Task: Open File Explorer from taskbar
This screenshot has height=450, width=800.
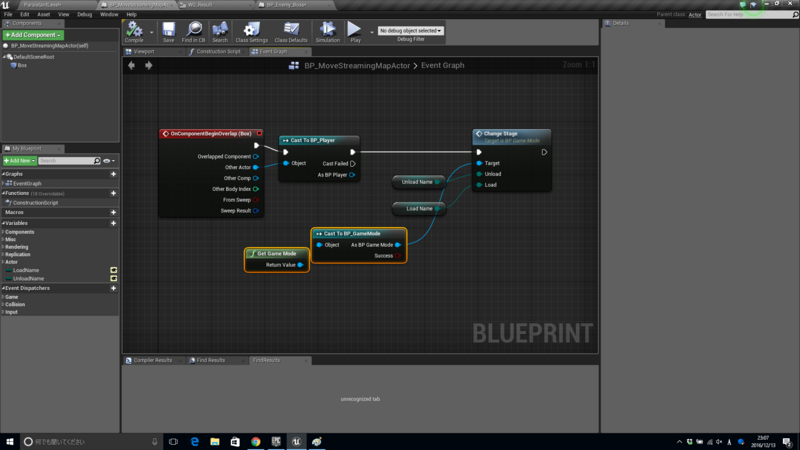Action: tap(215, 442)
